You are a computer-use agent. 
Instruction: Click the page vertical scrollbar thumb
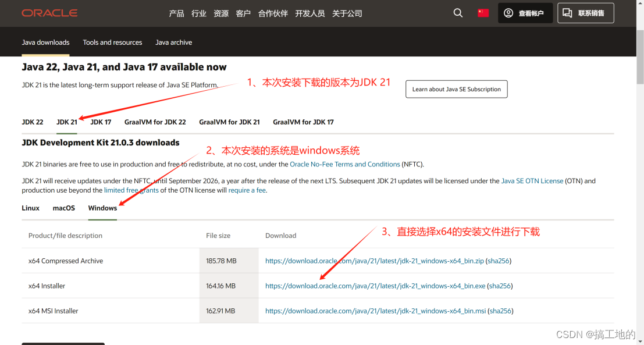(640, 56)
